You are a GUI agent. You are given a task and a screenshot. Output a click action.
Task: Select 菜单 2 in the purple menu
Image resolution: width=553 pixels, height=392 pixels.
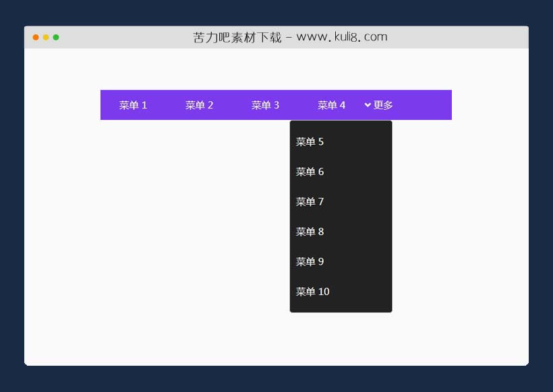tap(199, 105)
